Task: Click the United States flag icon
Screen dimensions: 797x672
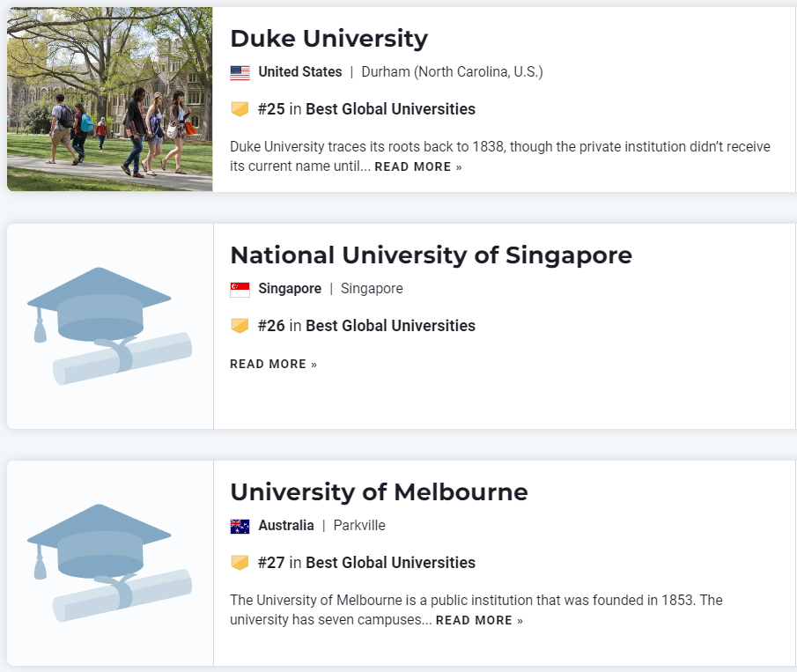Action: 240,72
